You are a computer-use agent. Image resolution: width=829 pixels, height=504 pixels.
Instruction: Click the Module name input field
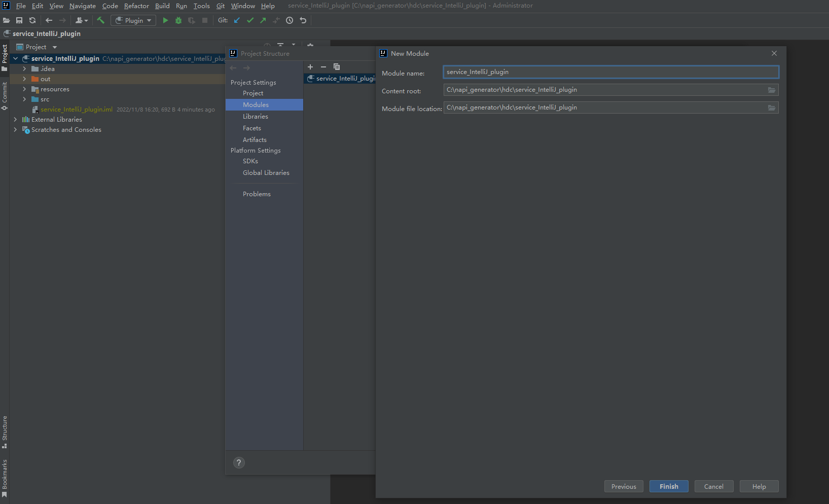click(611, 72)
